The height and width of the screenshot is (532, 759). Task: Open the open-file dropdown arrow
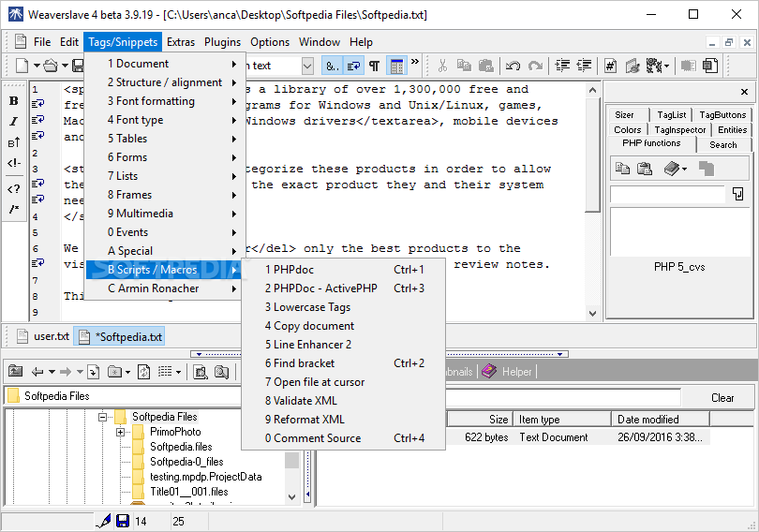click(65, 66)
